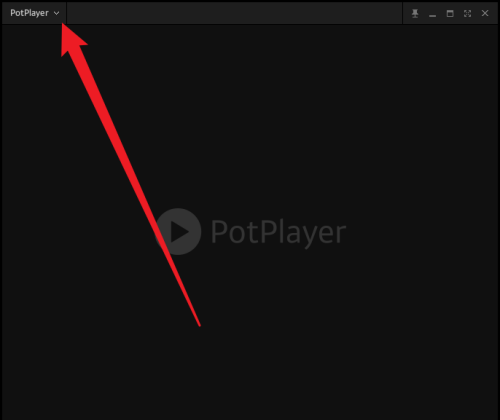The height and width of the screenshot is (420, 500).
Task: Click the PotPlayer text in the top-left
Action: pos(29,13)
